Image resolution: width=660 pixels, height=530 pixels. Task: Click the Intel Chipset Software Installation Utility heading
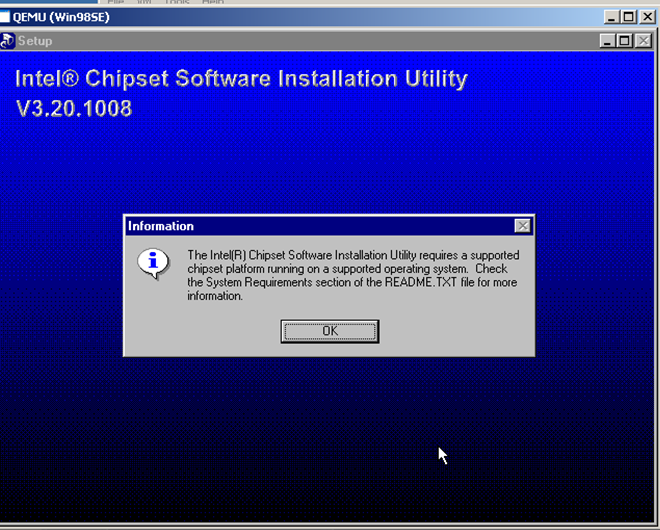(x=241, y=78)
